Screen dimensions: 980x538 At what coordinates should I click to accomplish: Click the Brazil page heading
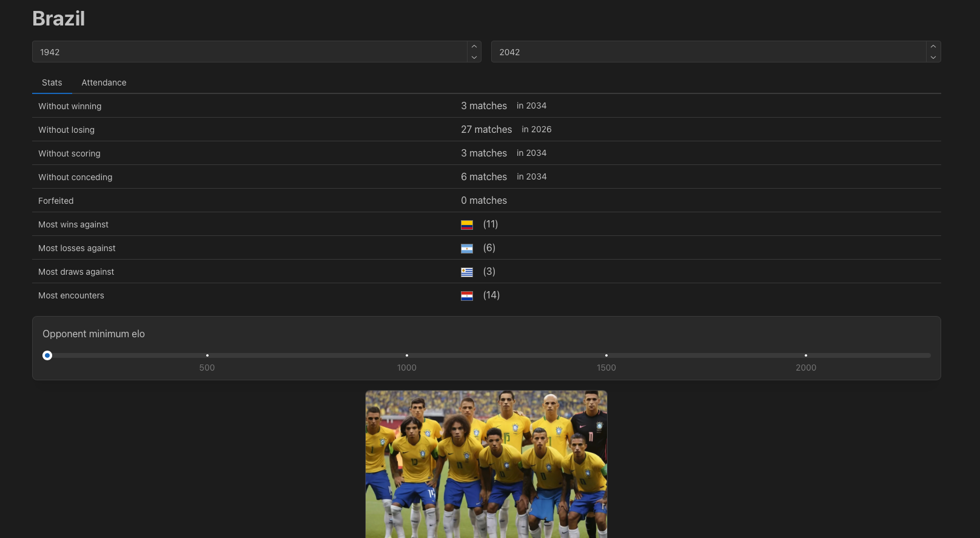[x=59, y=19]
